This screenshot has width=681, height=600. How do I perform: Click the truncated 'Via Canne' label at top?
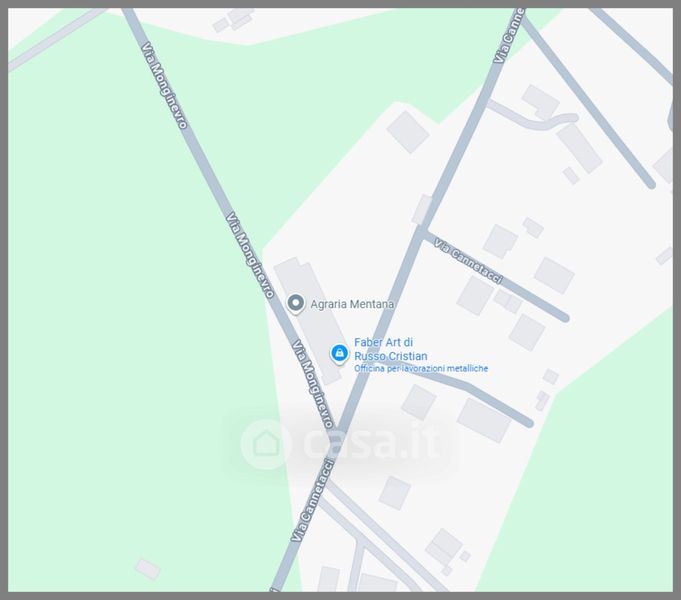[509, 36]
